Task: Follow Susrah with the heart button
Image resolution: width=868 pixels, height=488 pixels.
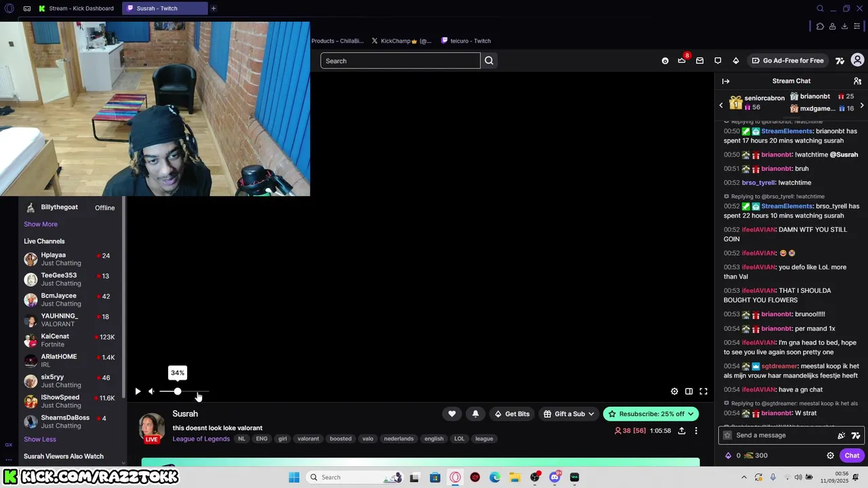Action: [452, 413]
